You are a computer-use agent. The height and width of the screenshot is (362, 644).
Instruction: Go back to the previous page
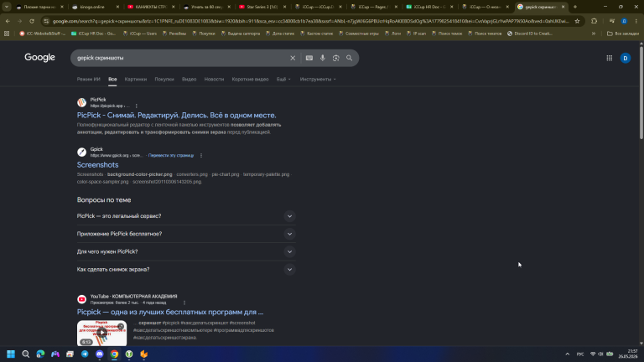coord(8,21)
